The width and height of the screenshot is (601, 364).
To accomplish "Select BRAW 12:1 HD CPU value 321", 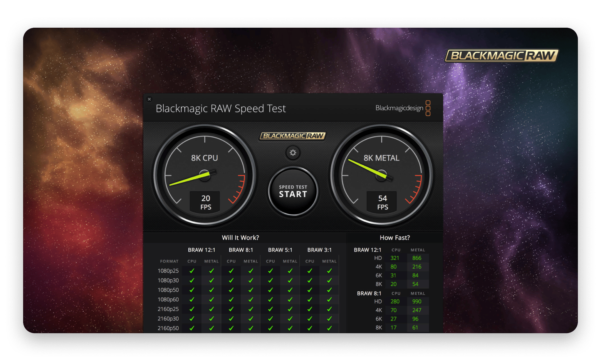I will click(x=395, y=258).
